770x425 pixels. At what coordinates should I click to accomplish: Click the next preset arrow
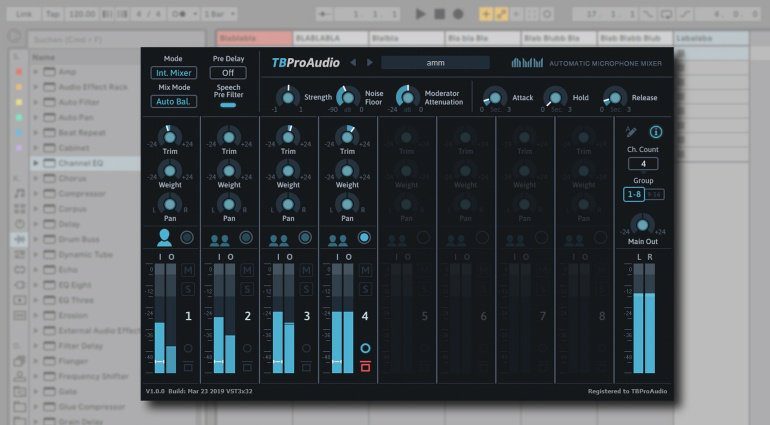click(x=370, y=62)
